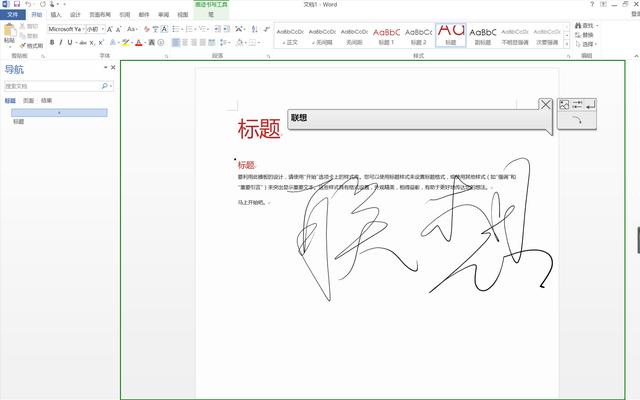Click the Undo arrow in quick access toolbar

click(28, 4)
